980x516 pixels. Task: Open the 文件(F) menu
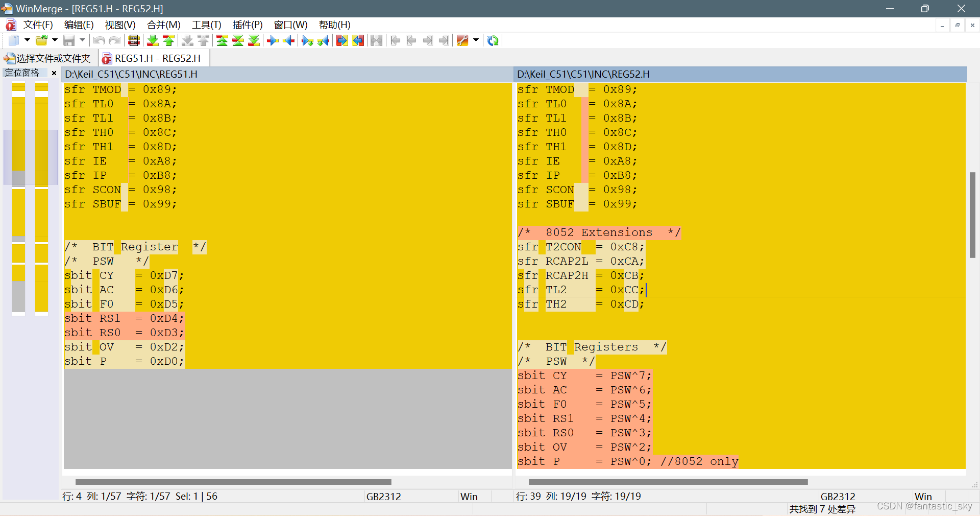click(38, 25)
